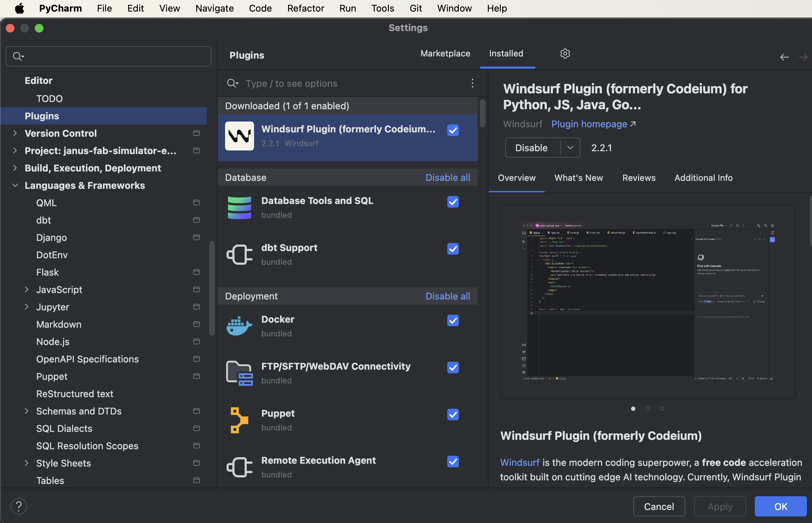The height and width of the screenshot is (523, 812).
Task: Open the Refactor menu
Action: coord(306,8)
